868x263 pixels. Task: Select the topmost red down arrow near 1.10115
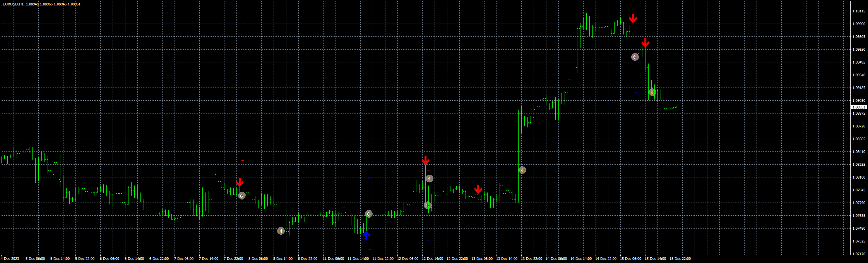tap(633, 18)
